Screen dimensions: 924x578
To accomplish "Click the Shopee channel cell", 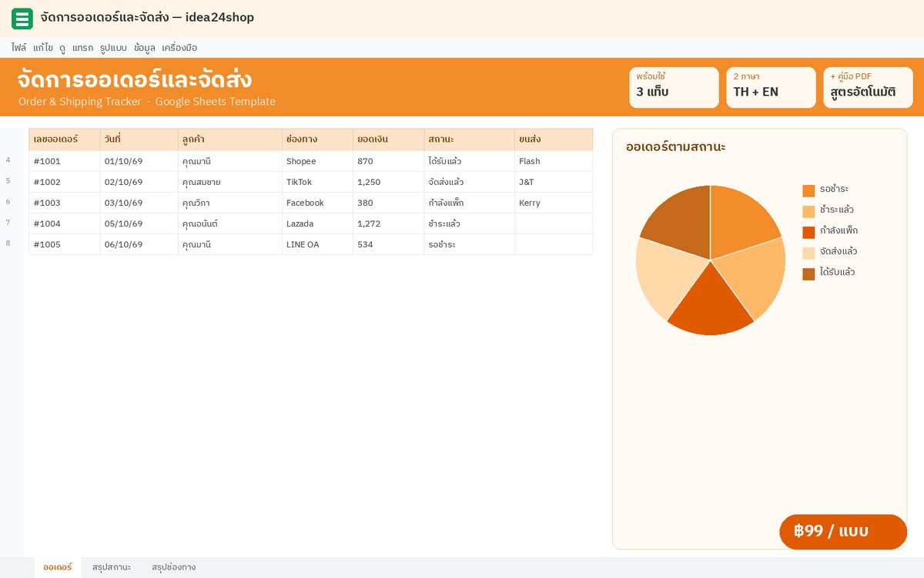I will [x=317, y=161].
